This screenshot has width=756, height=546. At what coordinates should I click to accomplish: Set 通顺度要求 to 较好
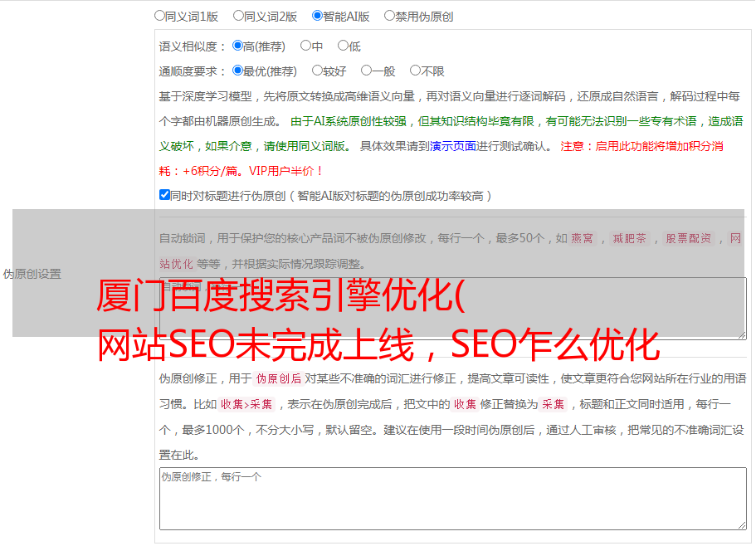point(317,71)
